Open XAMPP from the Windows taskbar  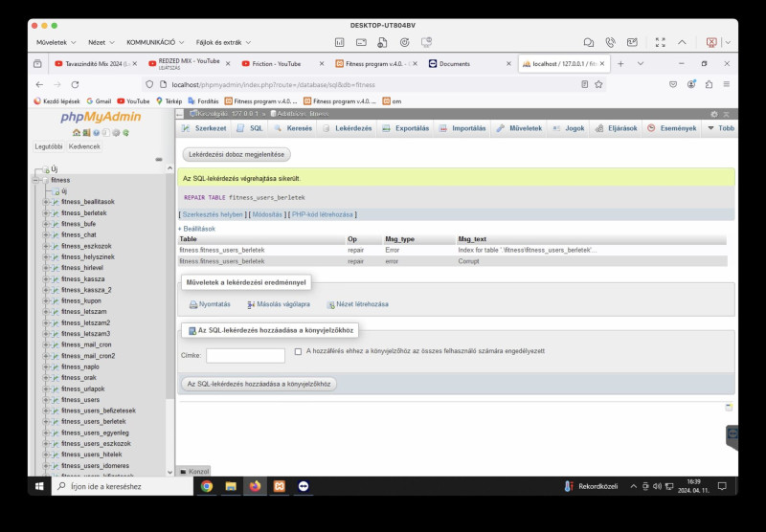tap(280, 486)
